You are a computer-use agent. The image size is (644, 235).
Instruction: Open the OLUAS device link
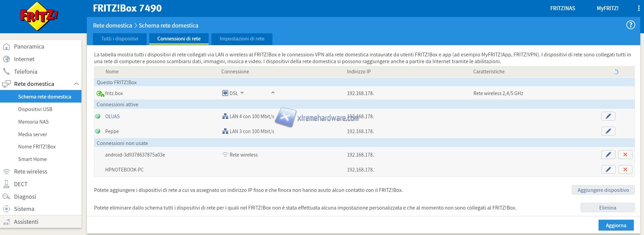click(x=112, y=116)
